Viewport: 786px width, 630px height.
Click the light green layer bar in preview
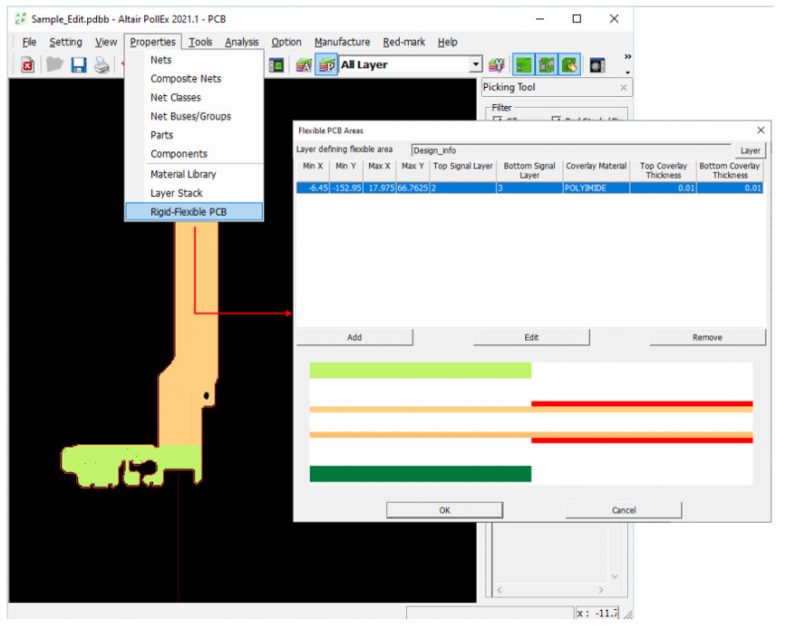420,371
